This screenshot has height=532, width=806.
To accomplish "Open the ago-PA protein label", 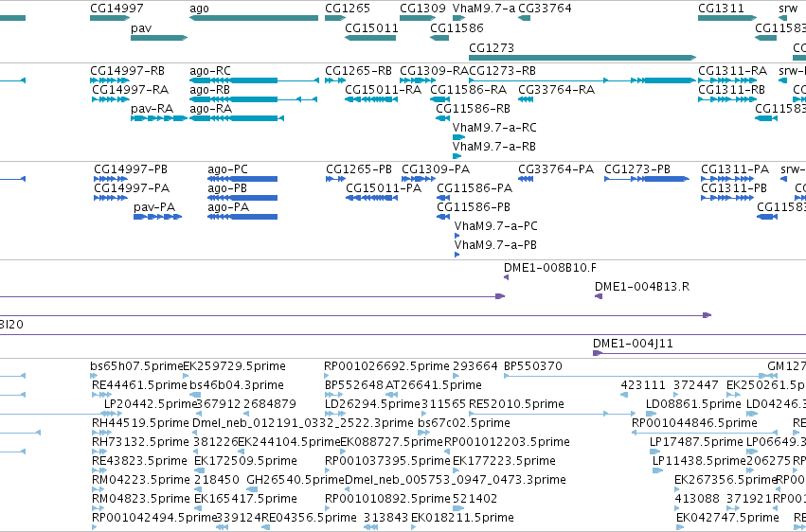I will coord(228,207).
